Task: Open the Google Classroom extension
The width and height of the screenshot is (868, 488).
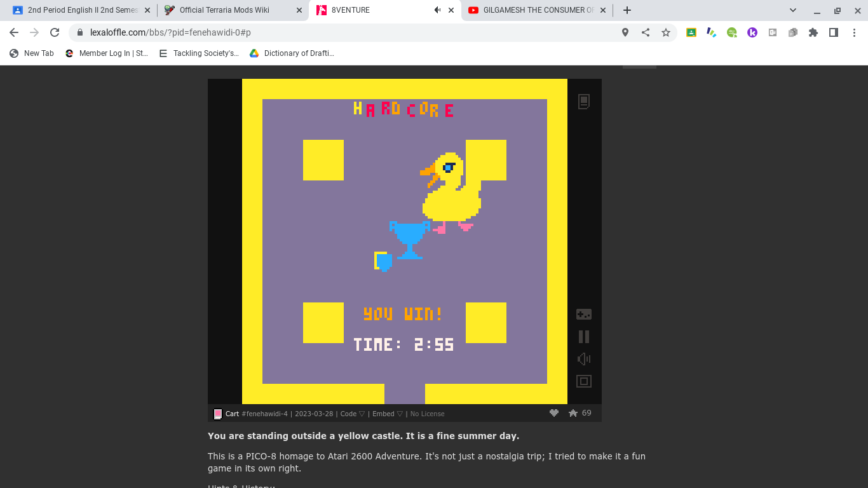Action: (x=691, y=32)
